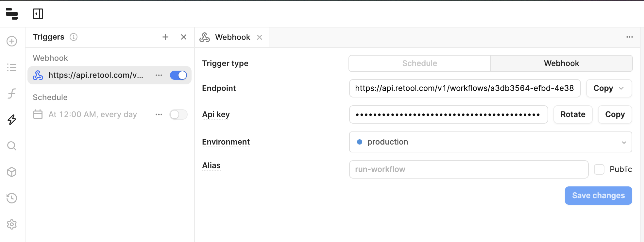Switch trigger type to Schedule
Image resolution: width=644 pixels, height=242 pixels.
419,63
